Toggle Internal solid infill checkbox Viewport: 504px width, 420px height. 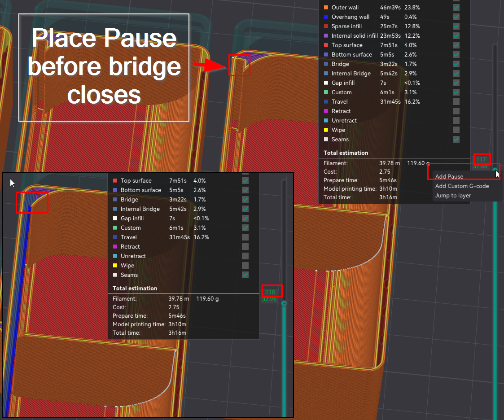(456, 35)
